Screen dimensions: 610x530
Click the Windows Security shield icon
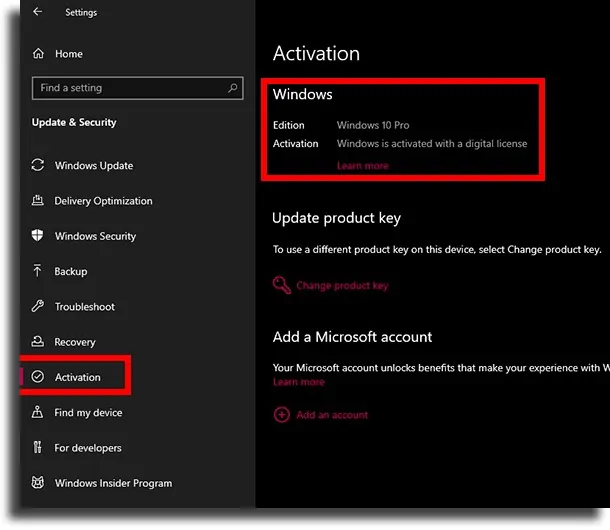pyautogui.click(x=37, y=235)
